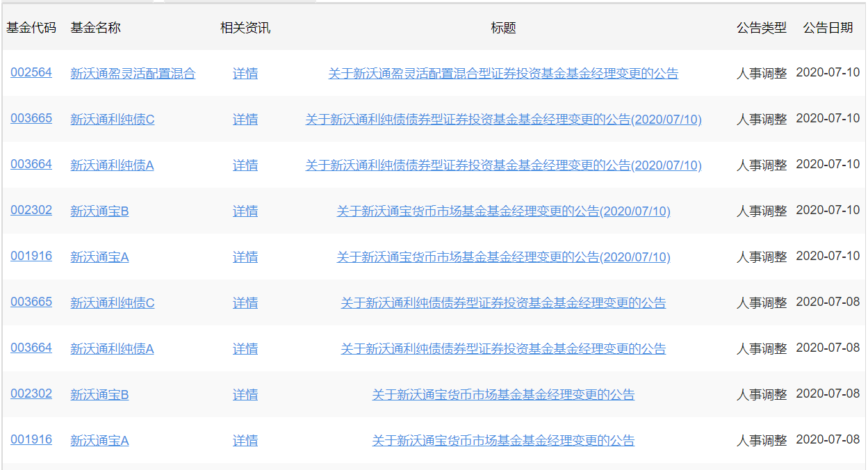The width and height of the screenshot is (868, 470).
Task: Click the 相关资讯 column header
Action: pos(245,28)
